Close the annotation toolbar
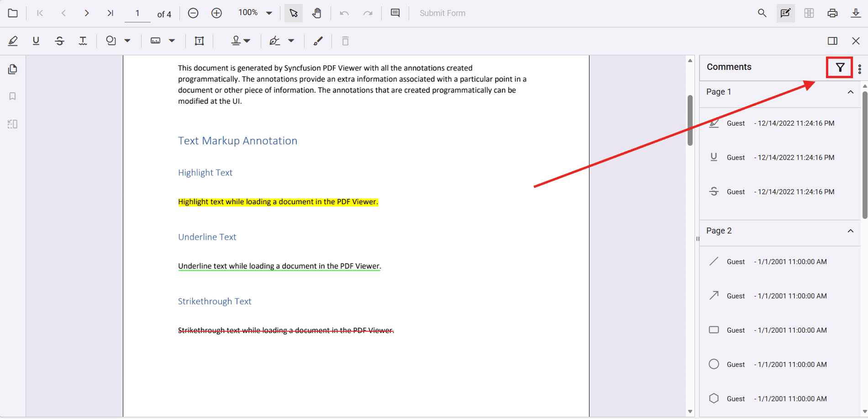Image resolution: width=868 pixels, height=419 pixels. click(856, 41)
